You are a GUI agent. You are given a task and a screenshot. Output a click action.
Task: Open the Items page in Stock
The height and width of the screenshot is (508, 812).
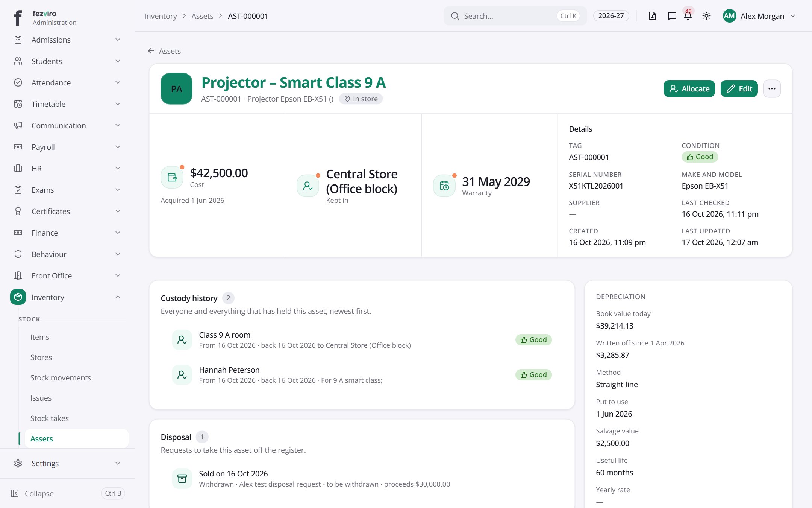(40, 337)
